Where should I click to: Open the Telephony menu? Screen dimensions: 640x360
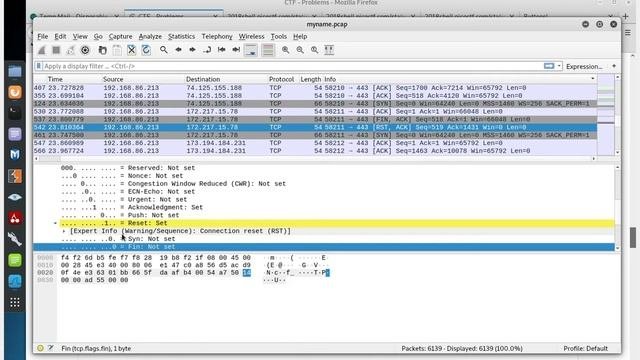point(217,36)
